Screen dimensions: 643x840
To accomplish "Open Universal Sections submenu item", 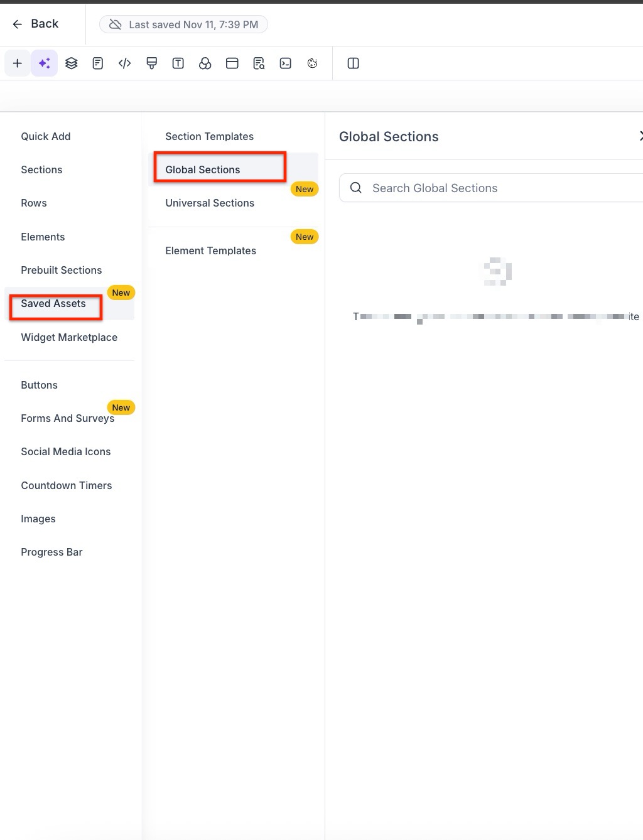I will [x=210, y=203].
